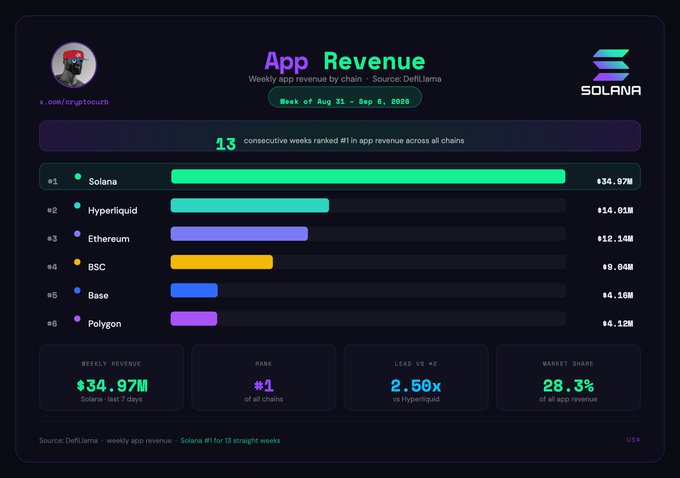Image resolution: width=680 pixels, height=478 pixels.
Task: Click the #3 rank number beside Ethereum
Action: 52,239
